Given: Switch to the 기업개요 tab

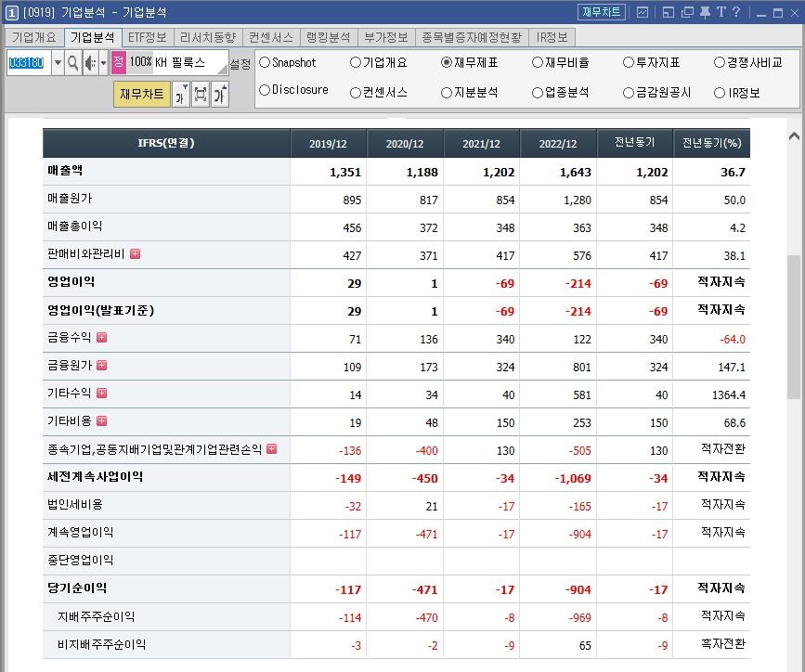Looking at the screenshot, I should (x=33, y=37).
